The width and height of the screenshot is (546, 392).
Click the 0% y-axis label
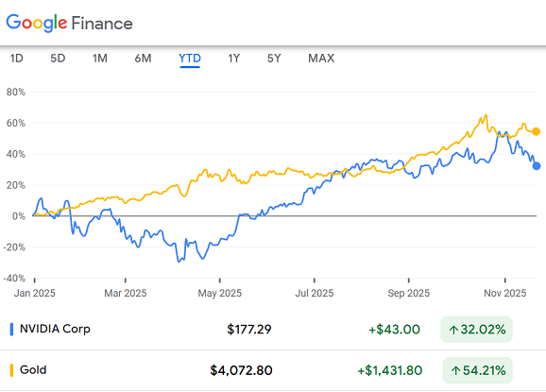click(x=19, y=216)
